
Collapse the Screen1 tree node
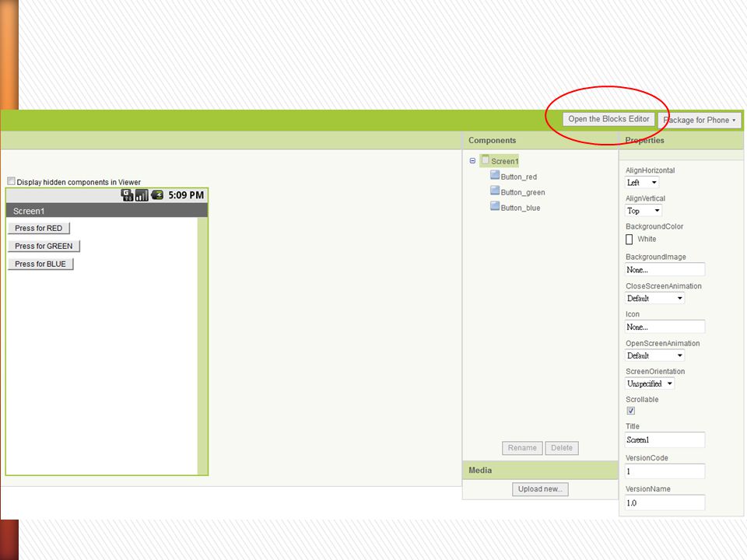[472, 161]
